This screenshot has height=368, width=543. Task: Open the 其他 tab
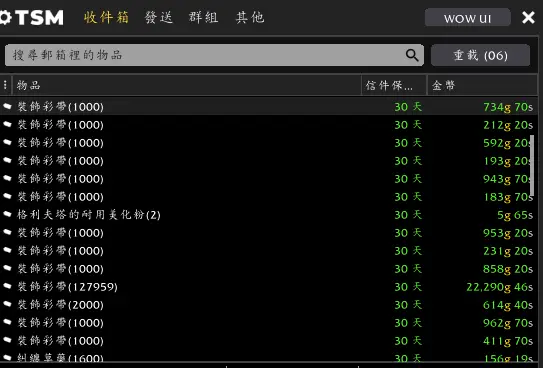[x=250, y=17]
